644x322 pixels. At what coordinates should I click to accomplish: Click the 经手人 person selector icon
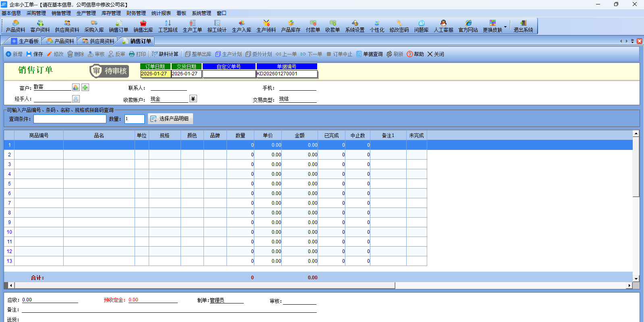click(x=76, y=99)
